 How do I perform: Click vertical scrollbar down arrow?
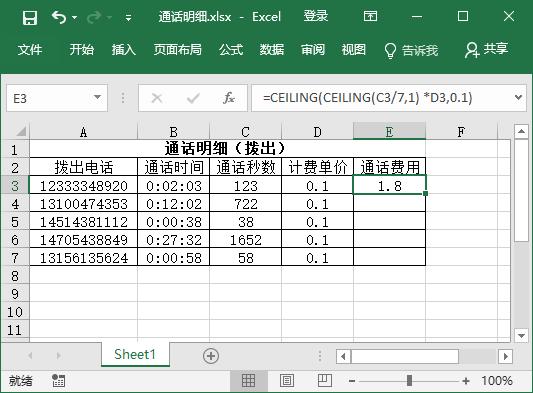click(x=521, y=336)
